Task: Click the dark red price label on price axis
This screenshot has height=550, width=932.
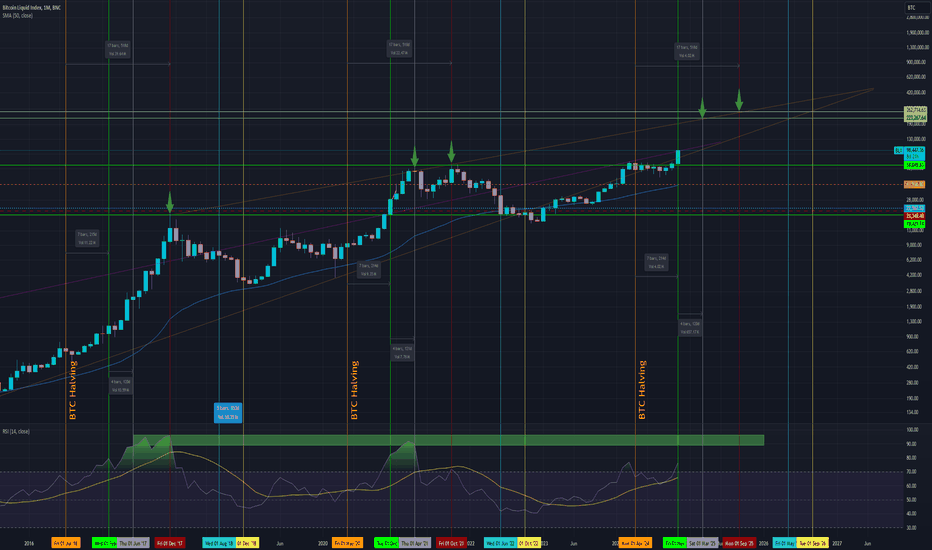Action: (x=915, y=216)
